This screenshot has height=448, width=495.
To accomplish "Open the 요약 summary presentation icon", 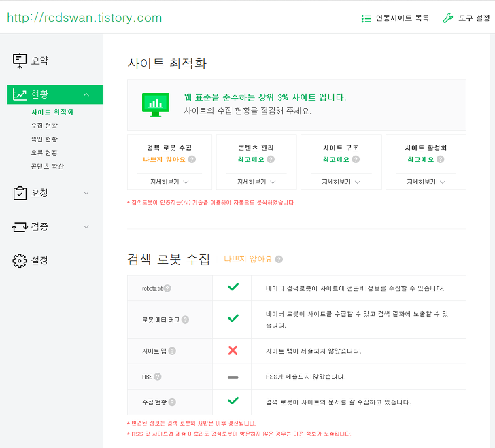I will tap(20, 61).
